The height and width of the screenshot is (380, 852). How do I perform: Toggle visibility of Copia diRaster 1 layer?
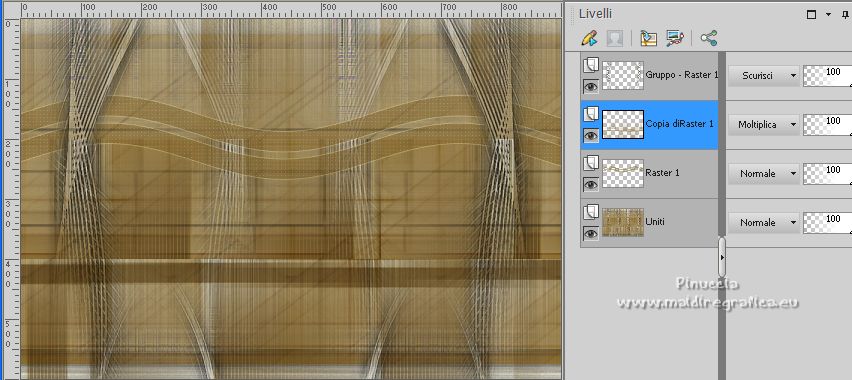[x=591, y=135]
